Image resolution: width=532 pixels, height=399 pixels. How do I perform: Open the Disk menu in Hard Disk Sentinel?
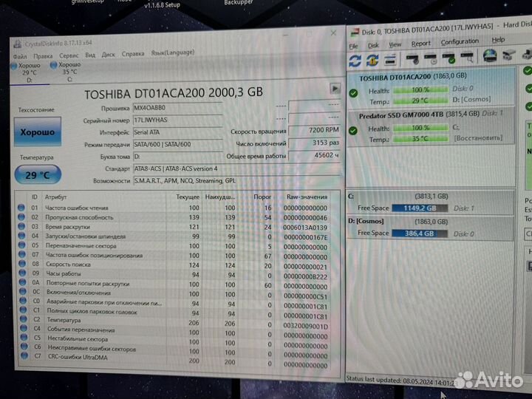[373, 46]
